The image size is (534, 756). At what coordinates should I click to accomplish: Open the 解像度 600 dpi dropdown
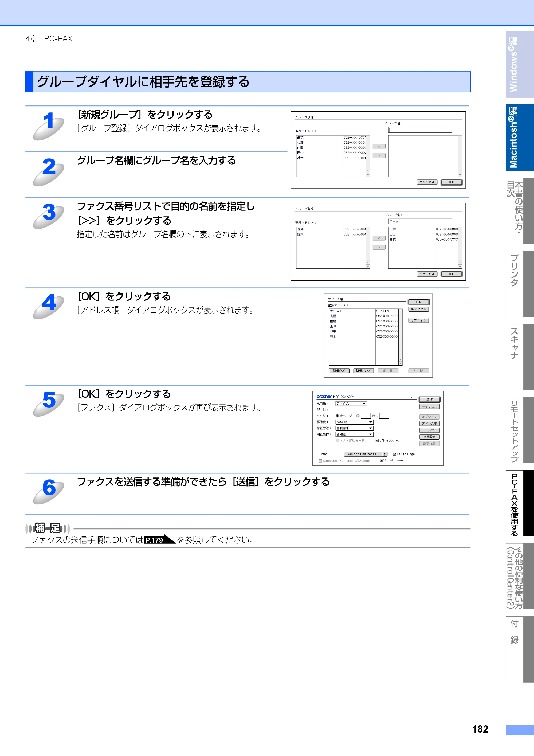click(x=354, y=422)
